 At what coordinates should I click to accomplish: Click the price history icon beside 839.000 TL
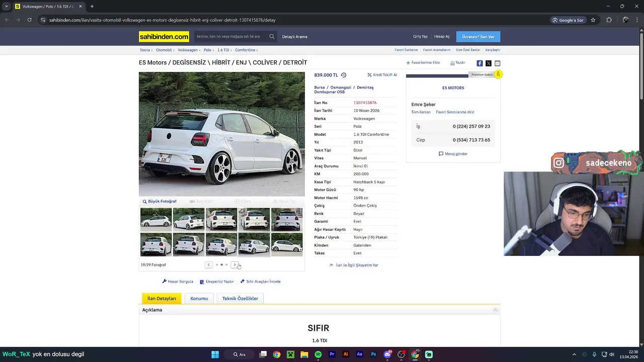(x=344, y=75)
